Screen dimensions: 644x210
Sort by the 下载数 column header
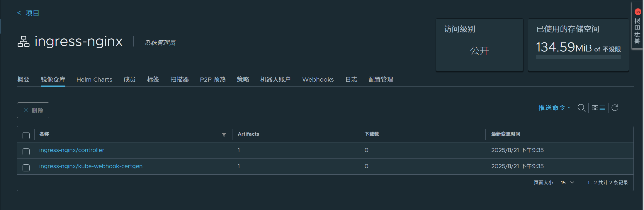pos(372,134)
